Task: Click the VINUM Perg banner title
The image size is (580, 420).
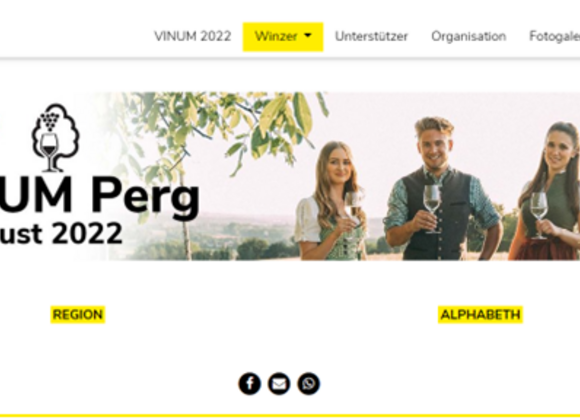Action: (x=100, y=196)
